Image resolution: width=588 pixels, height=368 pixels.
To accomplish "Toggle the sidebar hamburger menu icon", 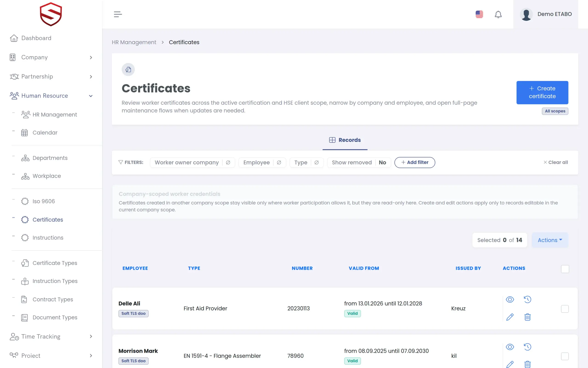I will 118,14.
